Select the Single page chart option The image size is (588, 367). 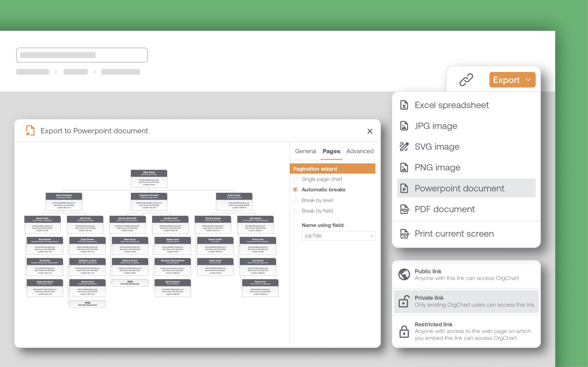point(295,179)
